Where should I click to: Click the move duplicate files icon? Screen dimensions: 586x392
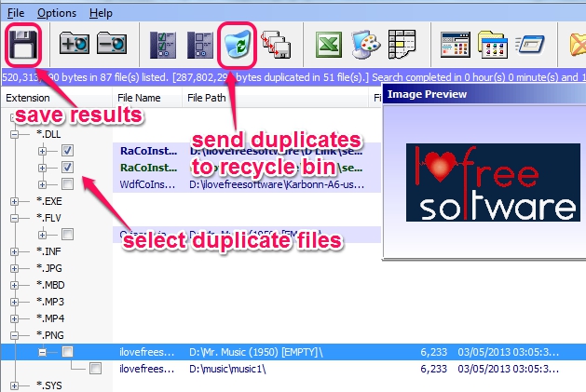click(x=276, y=45)
